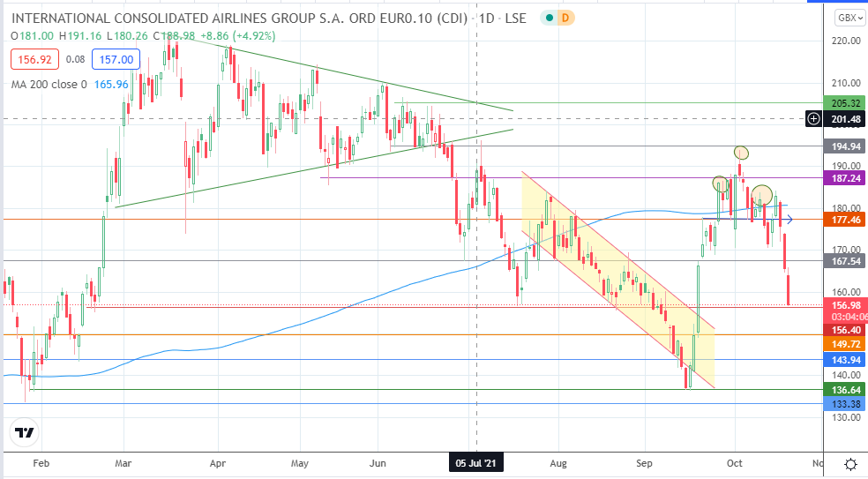Click the change value +8.86 (+4.92%)
This screenshot has height=479, width=868.
[x=237, y=36]
